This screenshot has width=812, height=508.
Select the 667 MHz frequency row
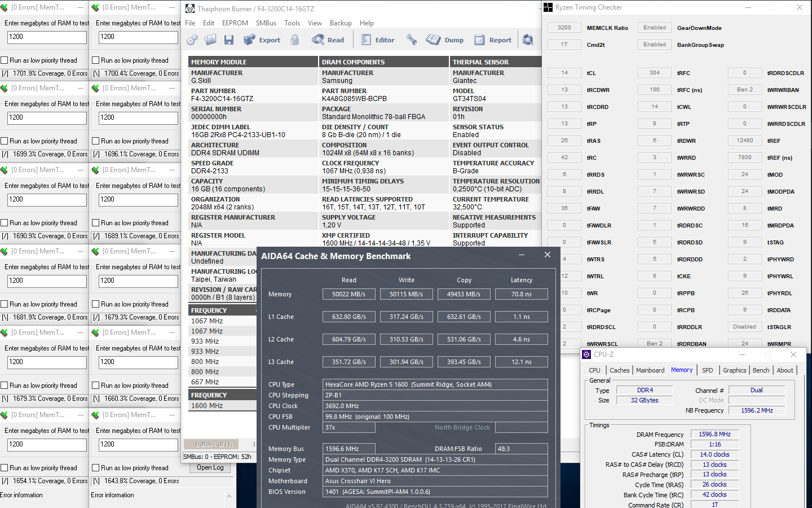click(x=223, y=382)
